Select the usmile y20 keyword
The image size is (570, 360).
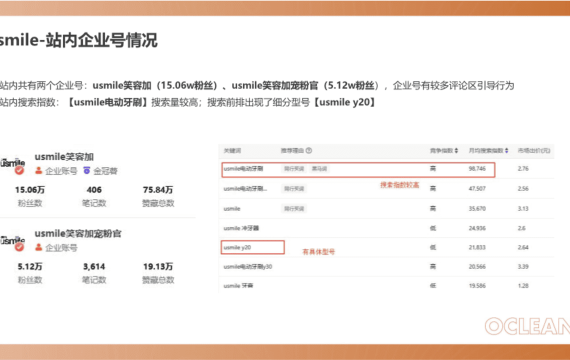click(237, 247)
